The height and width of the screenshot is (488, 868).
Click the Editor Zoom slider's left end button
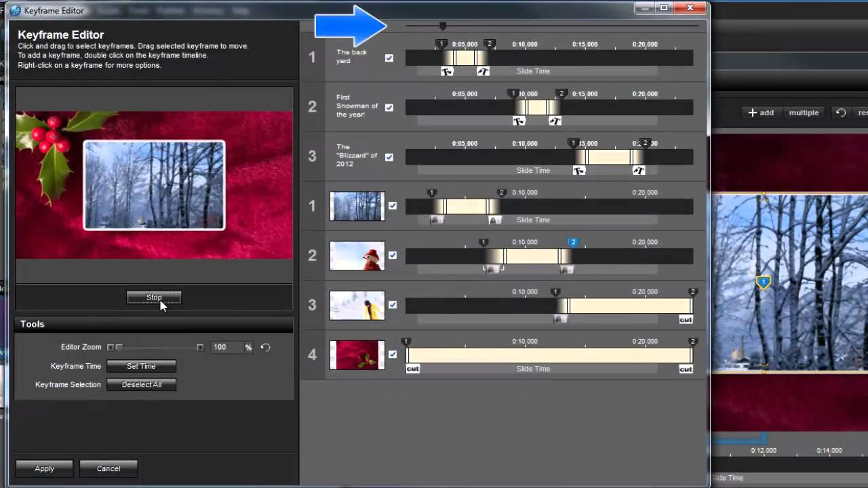point(111,347)
